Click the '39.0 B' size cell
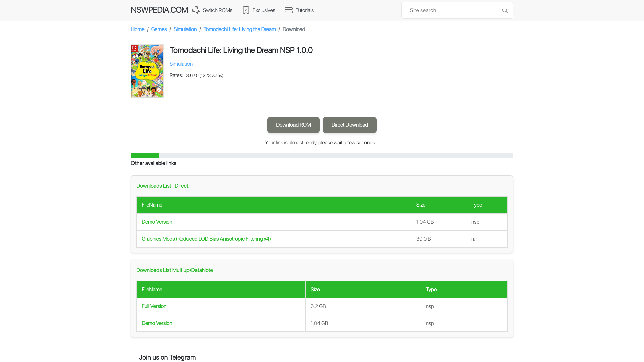Image resolution: width=644 pixels, height=362 pixels. [x=438, y=239]
